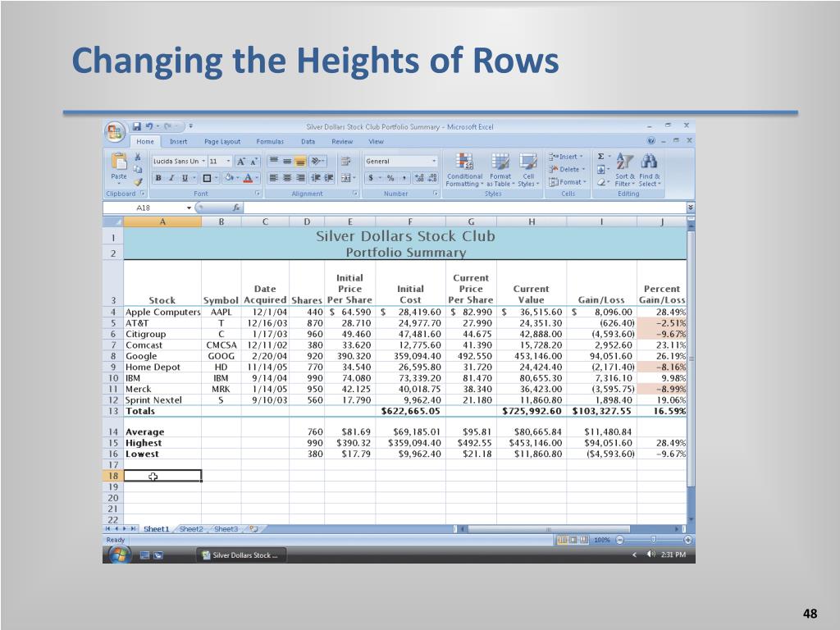Image resolution: width=840 pixels, height=630 pixels.
Task: Open the Insert ribbon tab
Action: (178, 141)
